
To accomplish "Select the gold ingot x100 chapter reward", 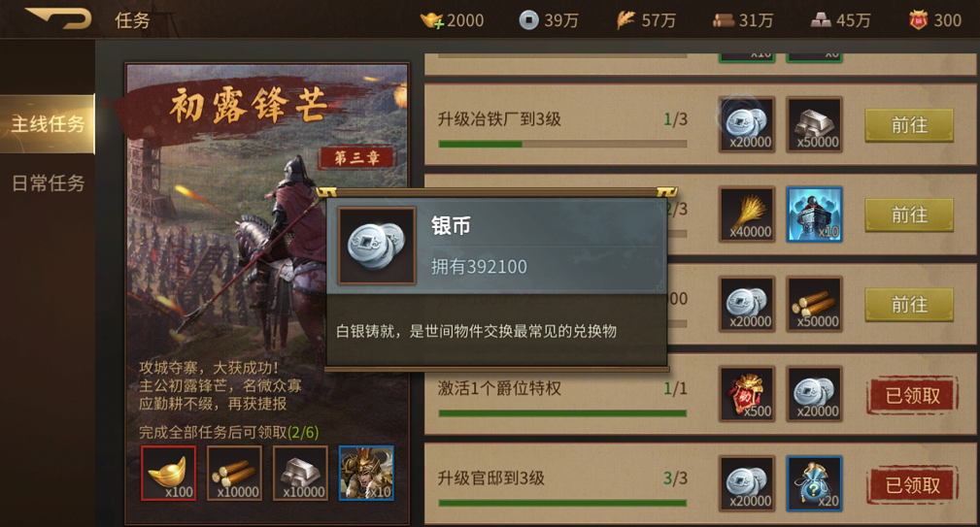I will pos(168,474).
